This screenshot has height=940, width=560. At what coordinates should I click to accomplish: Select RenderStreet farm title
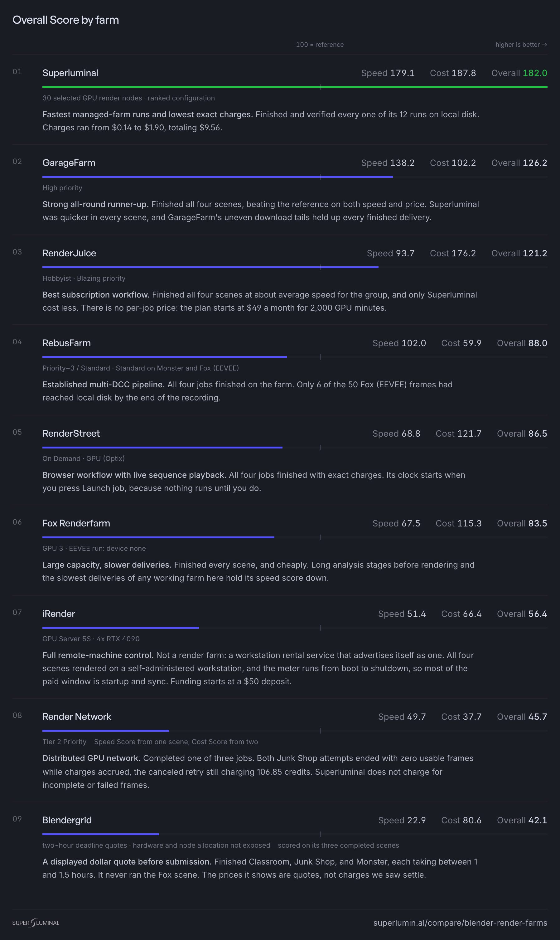[x=71, y=433]
